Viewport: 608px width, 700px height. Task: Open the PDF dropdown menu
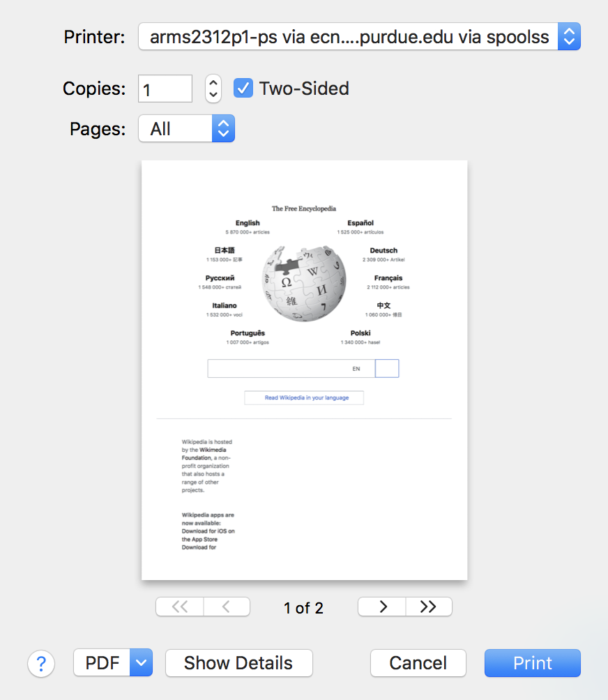[141, 663]
